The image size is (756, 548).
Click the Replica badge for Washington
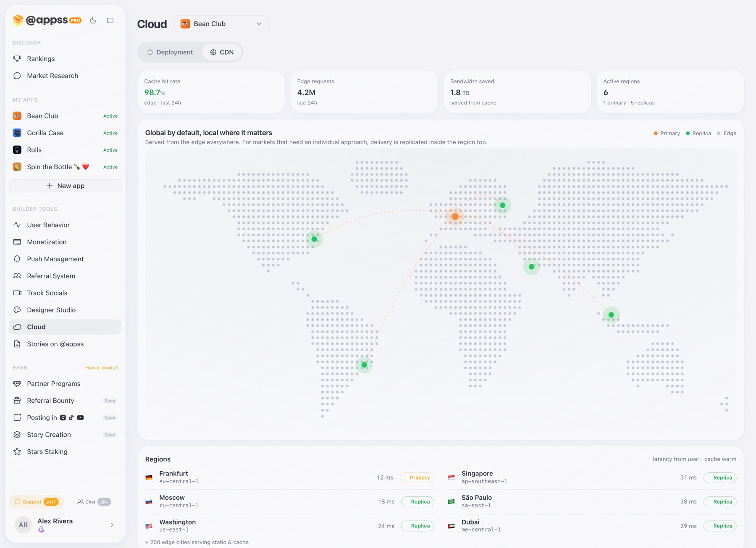pyautogui.click(x=417, y=526)
